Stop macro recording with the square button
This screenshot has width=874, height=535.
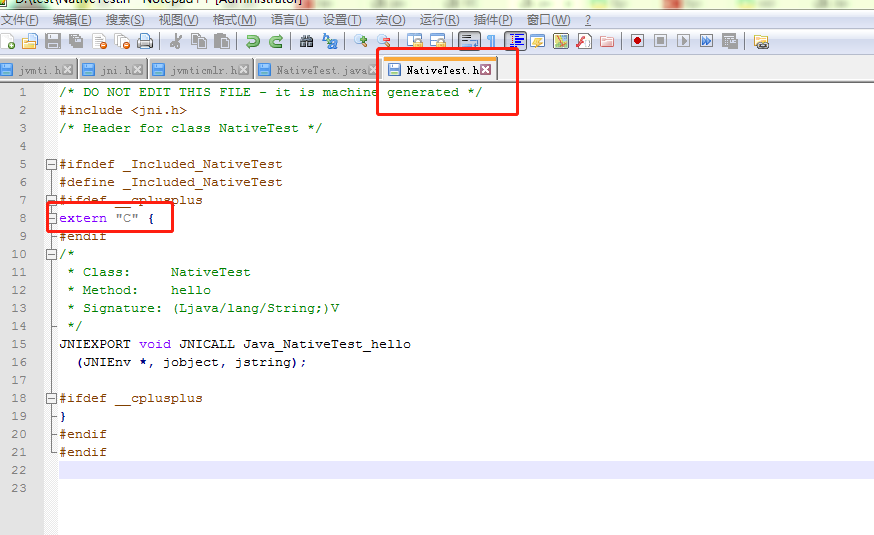(x=661, y=41)
